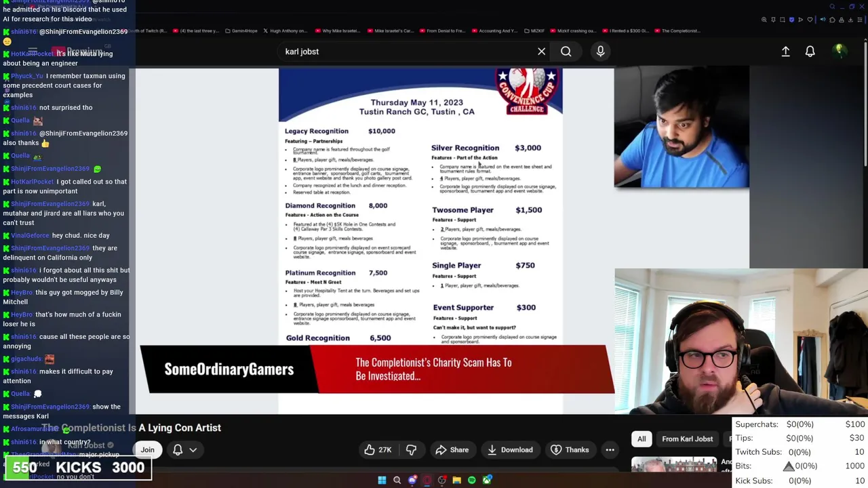This screenshot has width=868, height=488.
Task: Open the 'Hugh Anthony on...' bookmark
Action: click(285, 30)
